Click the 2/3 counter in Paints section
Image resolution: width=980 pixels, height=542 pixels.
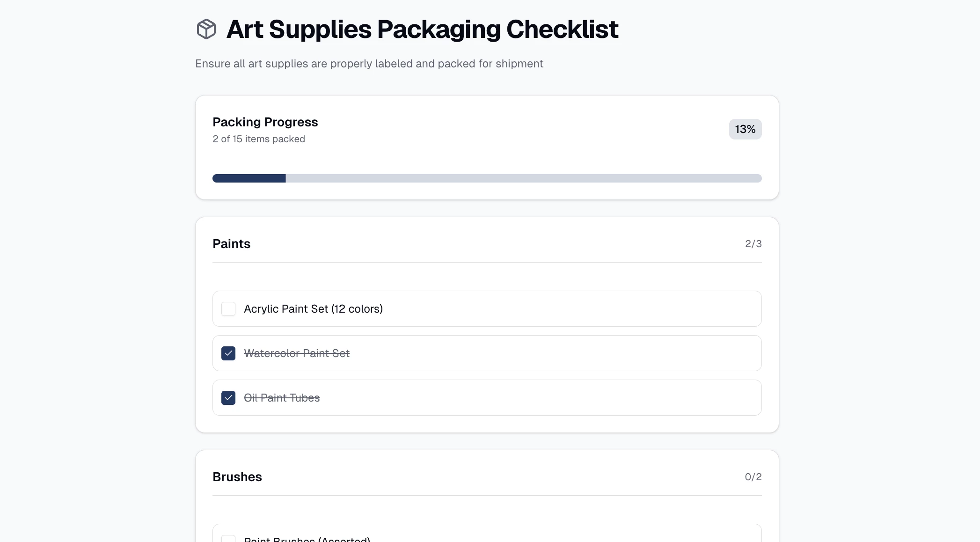tap(753, 244)
